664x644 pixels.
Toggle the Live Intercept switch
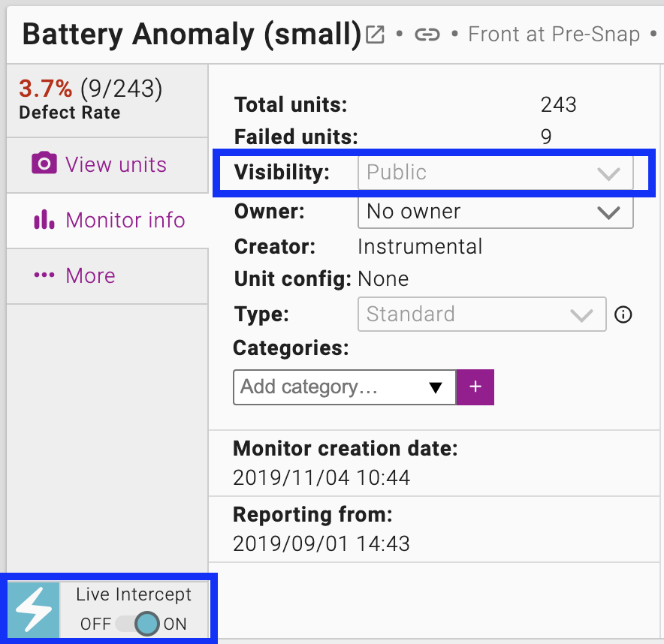(139, 624)
